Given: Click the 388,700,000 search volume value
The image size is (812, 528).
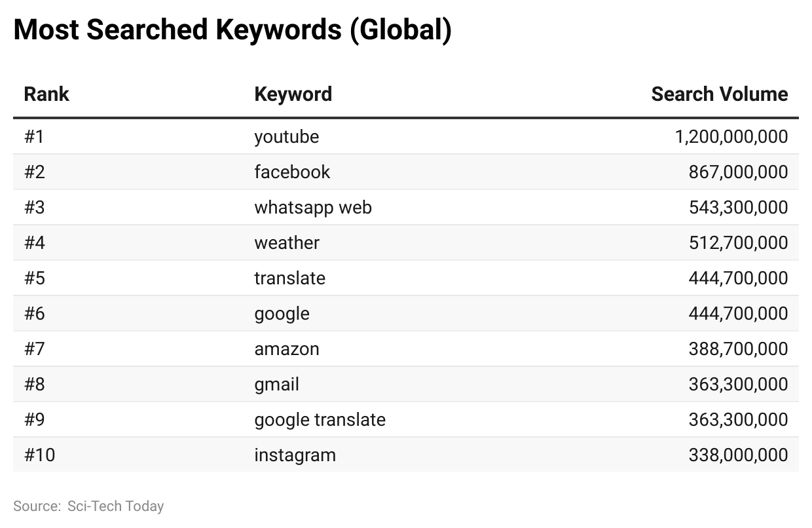Looking at the screenshot, I should 738,349.
